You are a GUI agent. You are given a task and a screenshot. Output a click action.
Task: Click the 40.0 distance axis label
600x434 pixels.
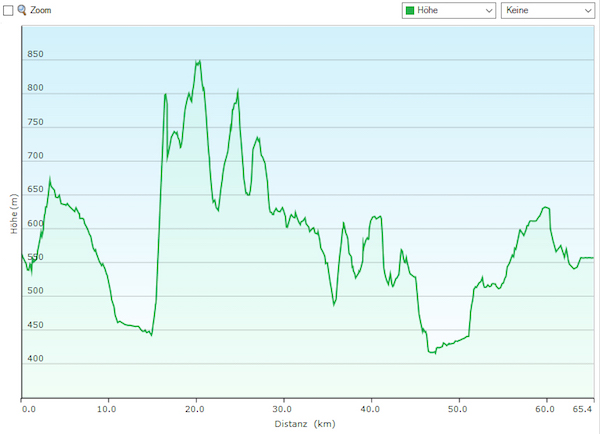pyautogui.click(x=370, y=409)
